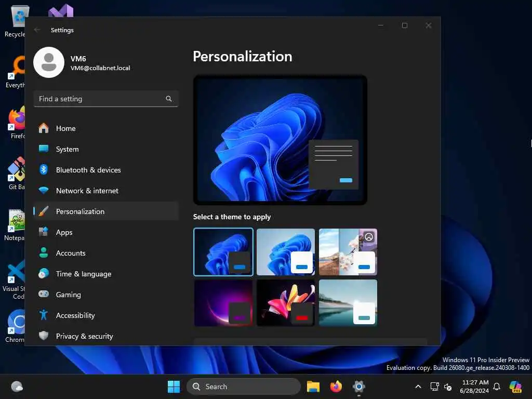Click the search magnifier in Find a setting
532x399 pixels.
click(x=169, y=99)
